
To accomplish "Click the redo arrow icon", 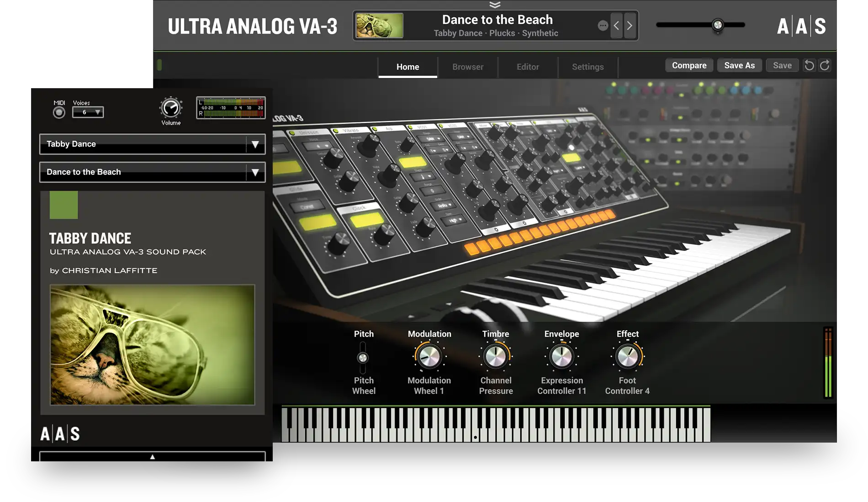I will coord(825,65).
